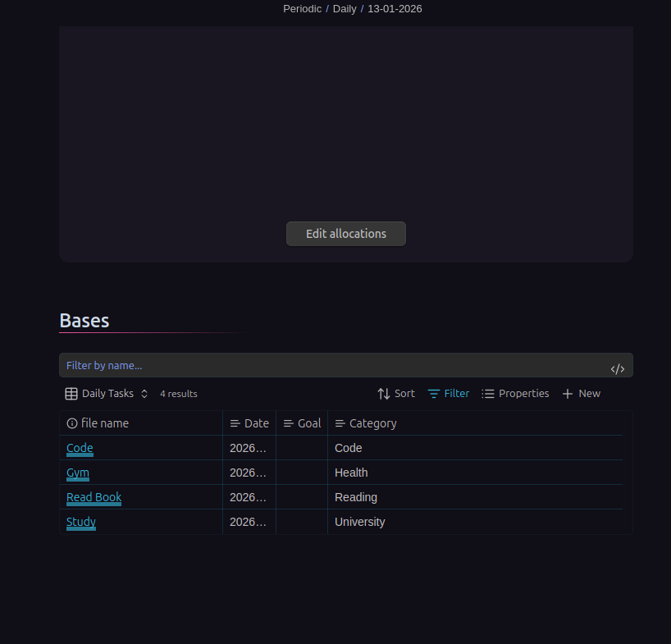This screenshot has height=644, width=671.
Task: Open the Code note link
Action: click(79, 448)
